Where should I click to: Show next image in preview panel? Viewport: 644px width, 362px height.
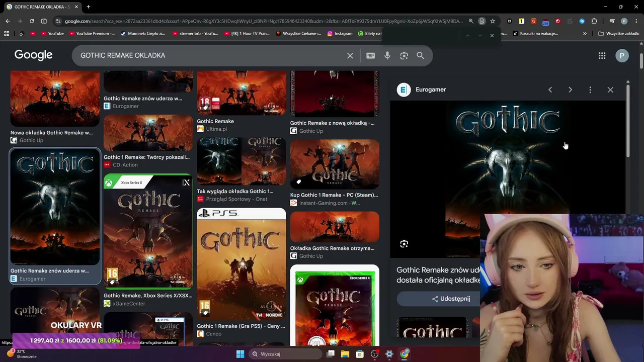tap(570, 89)
